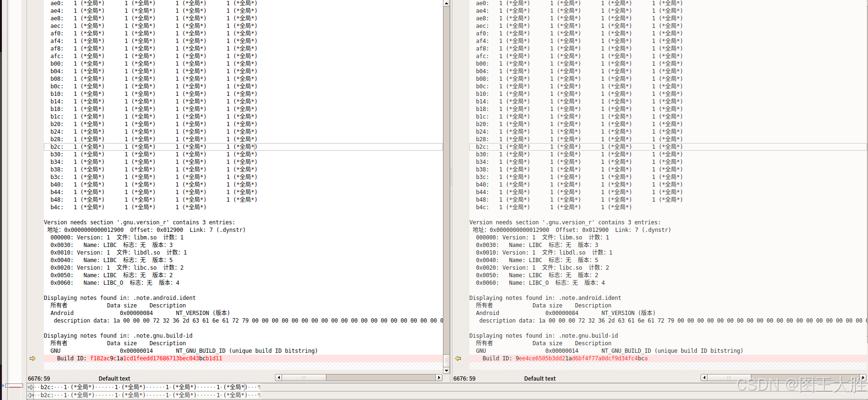
Task: Click highlighted b2c row in left pane
Action: [x=243, y=147]
